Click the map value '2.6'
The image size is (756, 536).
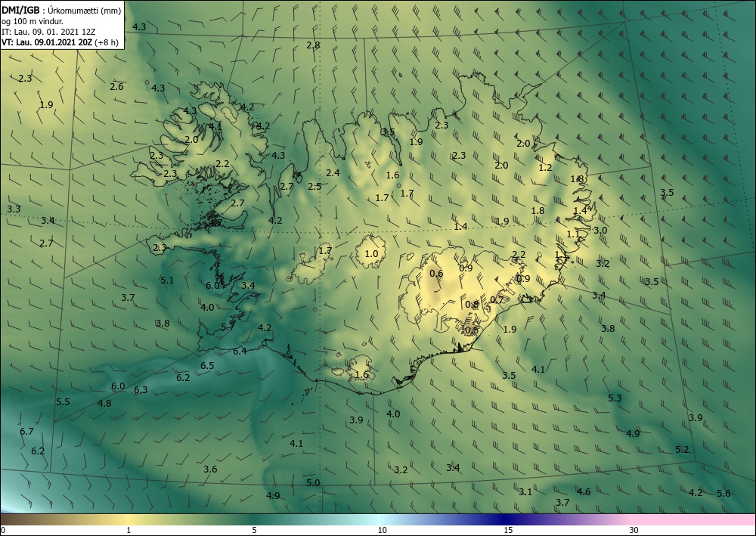pos(116,87)
